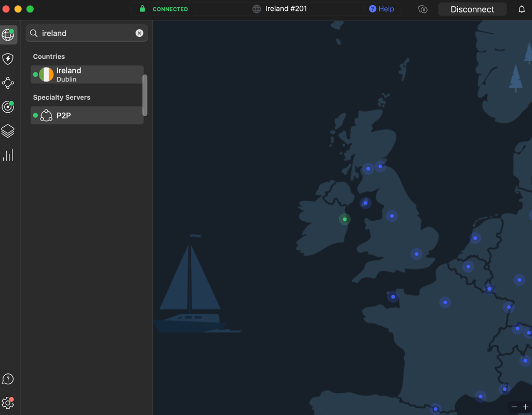Open the statistics bars icon in sidebar

(x=8, y=155)
